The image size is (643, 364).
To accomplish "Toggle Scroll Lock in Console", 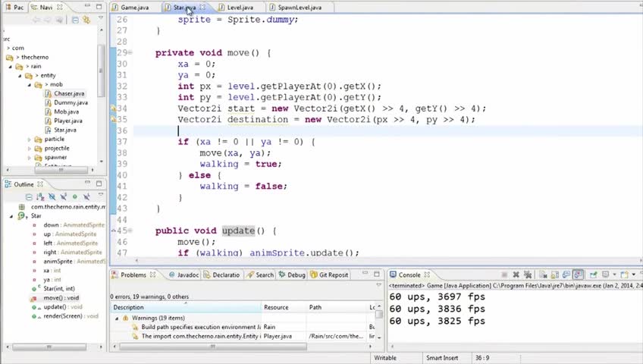I will pos(554,275).
